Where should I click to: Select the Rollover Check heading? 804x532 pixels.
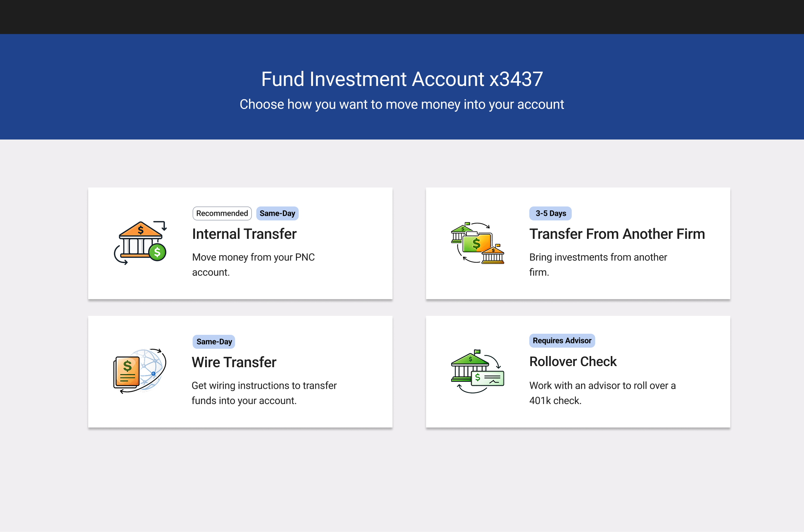[573, 362]
